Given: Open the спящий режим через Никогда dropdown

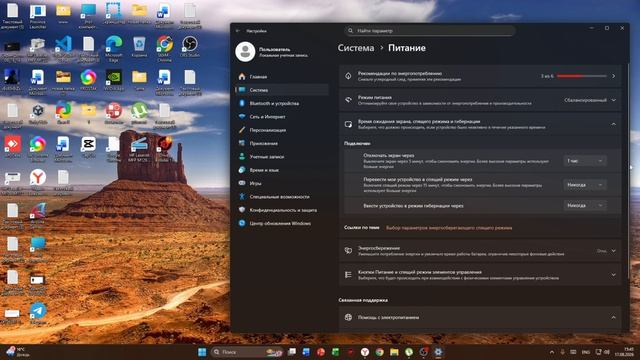Looking at the screenshot, I should click(584, 185).
